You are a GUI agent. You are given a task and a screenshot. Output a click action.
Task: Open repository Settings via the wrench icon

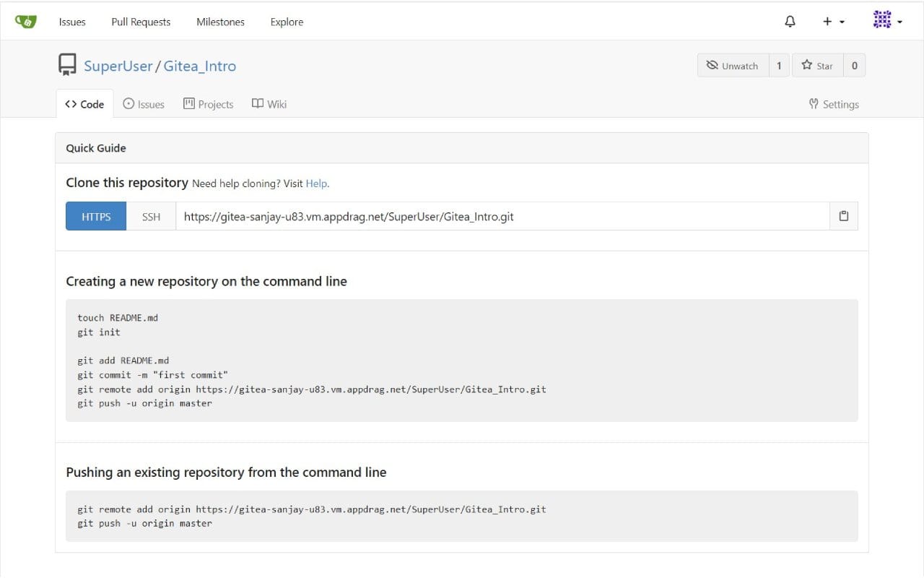click(814, 104)
